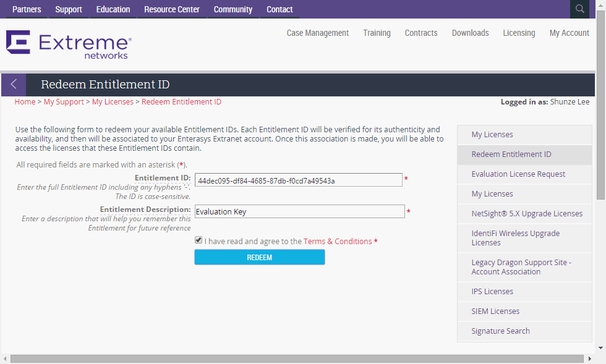Open NetSight 5.X Upgrade Licenses
The width and height of the screenshot is (606, 364).
coord(524,214)
